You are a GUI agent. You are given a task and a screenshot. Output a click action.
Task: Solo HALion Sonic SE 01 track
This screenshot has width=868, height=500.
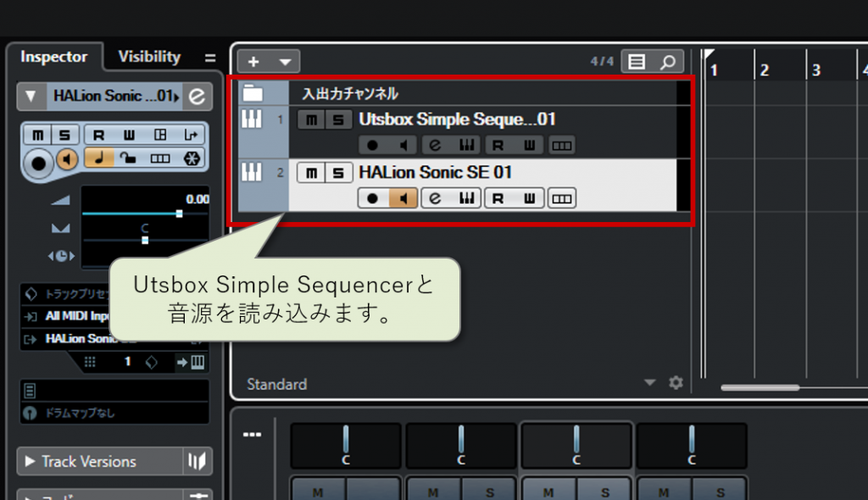(x=339, y=173)
